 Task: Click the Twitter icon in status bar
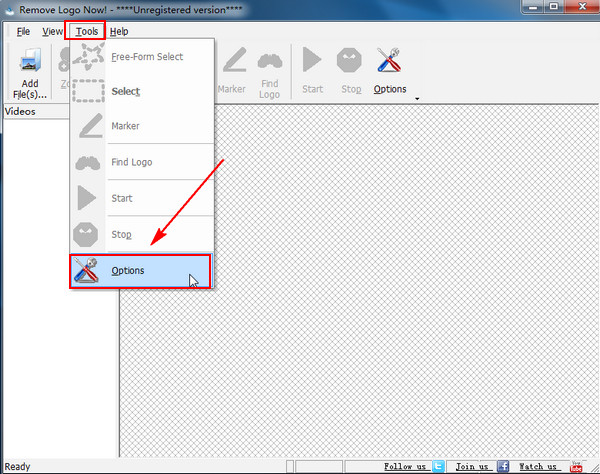(x=438, y=466)
